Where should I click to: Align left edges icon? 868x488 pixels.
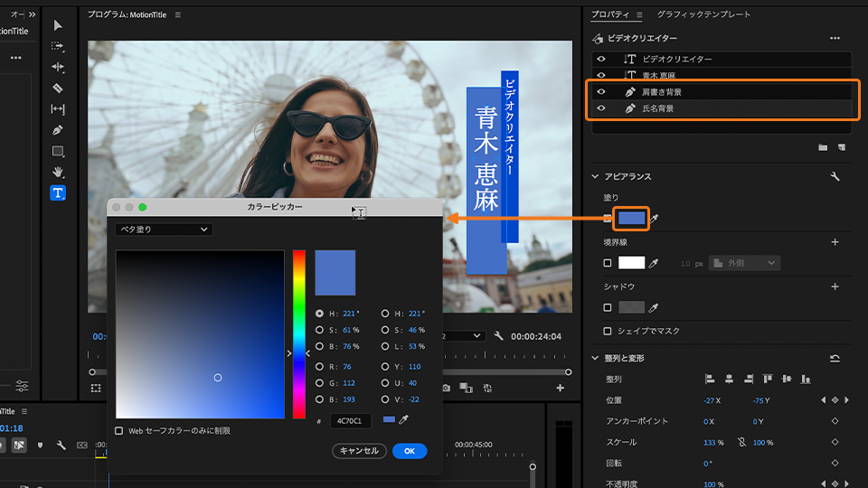tap(710, 379)
